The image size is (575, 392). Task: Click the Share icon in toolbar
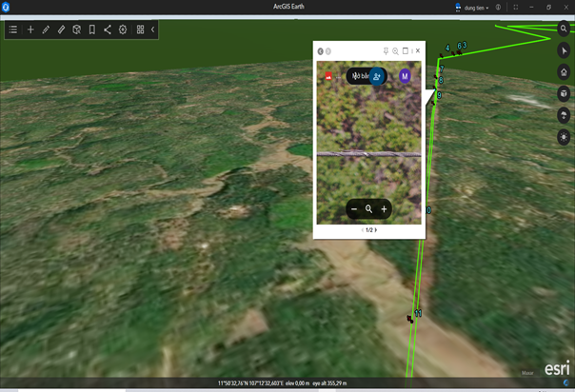[108, 29]
